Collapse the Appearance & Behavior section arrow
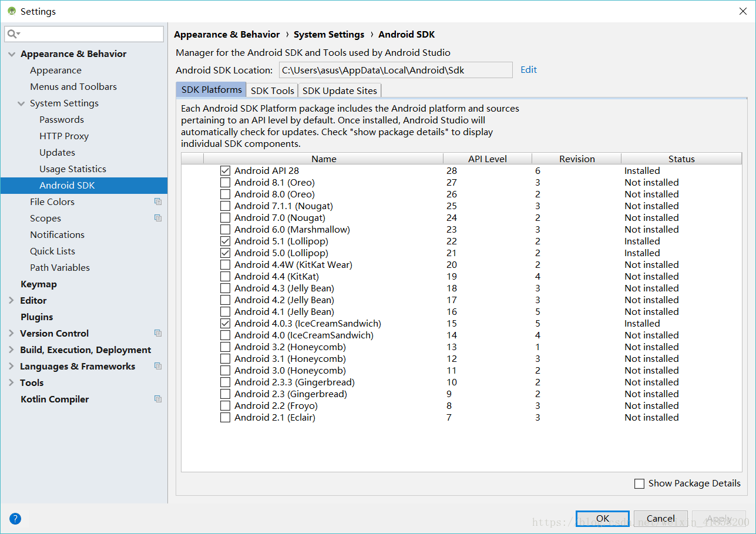 tap(12, 54)
